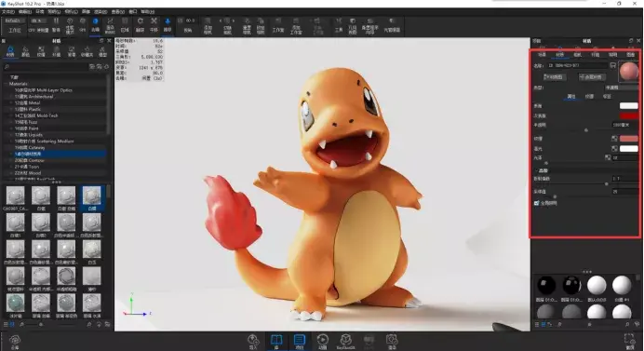Screen dimensions: 644x351
Task: Switch to library Favorites (收藏夹) tab
Action: pos(87,51)
